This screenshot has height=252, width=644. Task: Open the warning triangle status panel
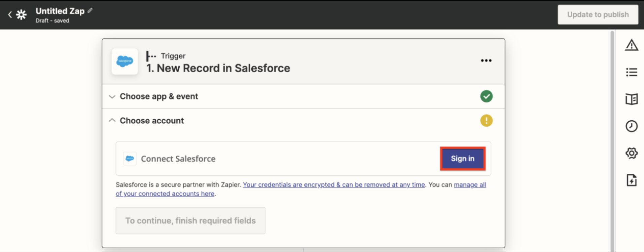(x=632, y=45)
